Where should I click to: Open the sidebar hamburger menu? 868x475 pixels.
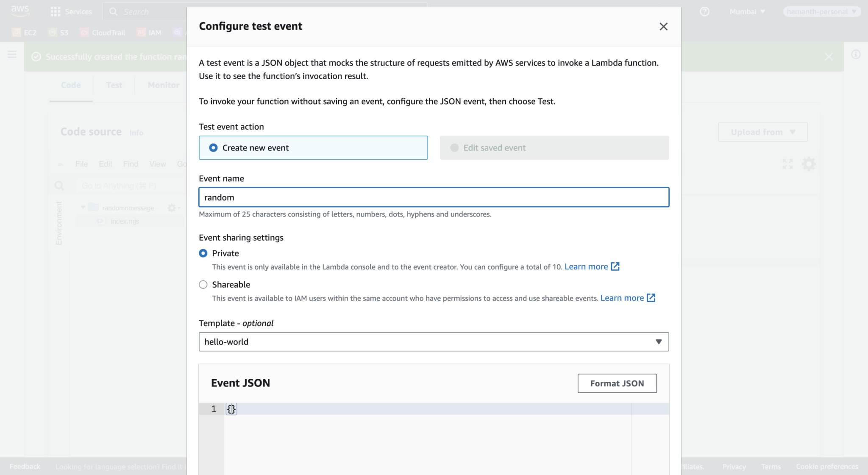point(11,54)
